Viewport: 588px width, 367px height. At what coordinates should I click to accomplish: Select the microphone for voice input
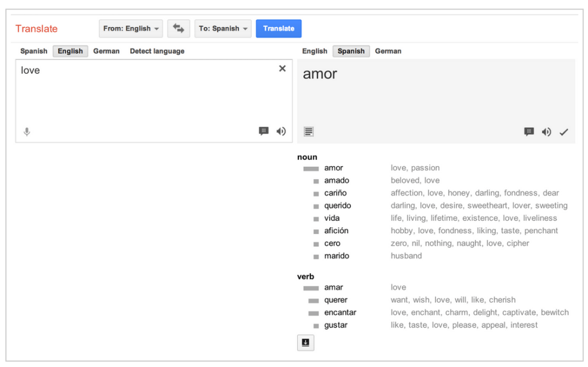pos(26,131)
